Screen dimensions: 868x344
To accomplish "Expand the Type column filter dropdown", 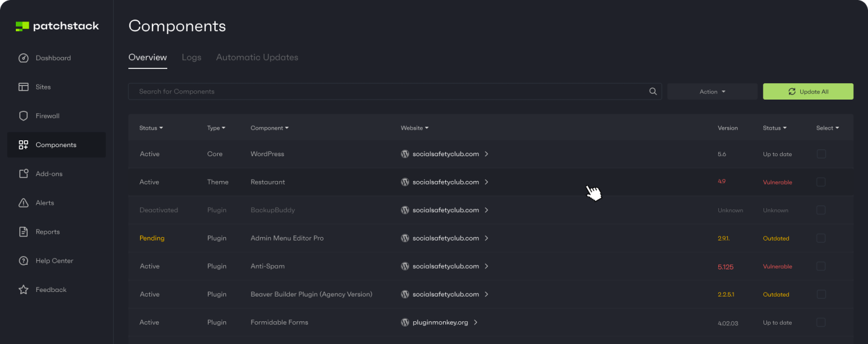I will click(x=216, y=128).
